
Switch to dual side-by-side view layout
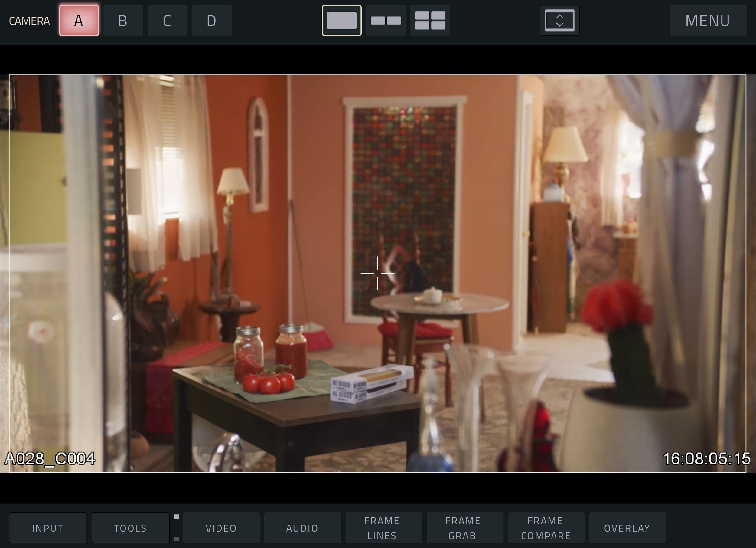(x=386, y=20)
